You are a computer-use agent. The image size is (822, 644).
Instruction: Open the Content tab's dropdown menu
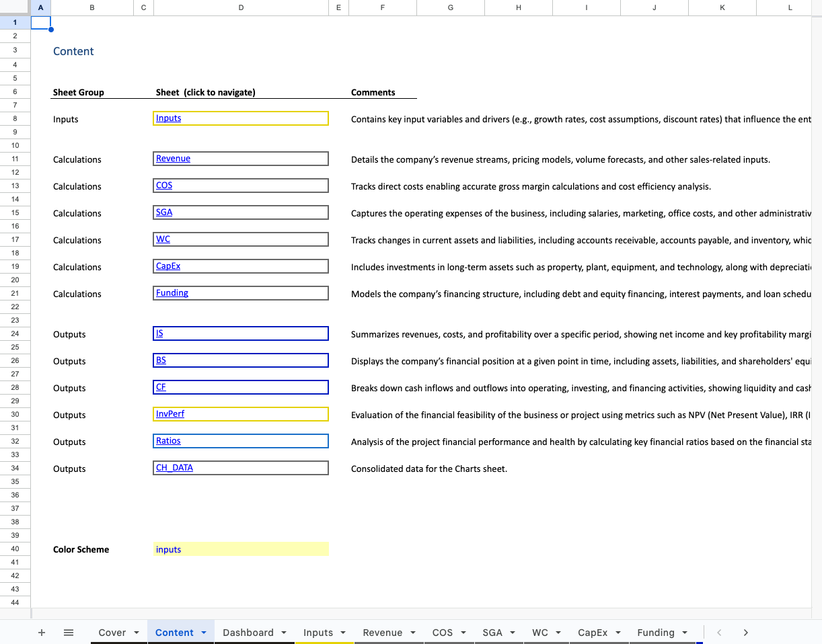click(203, 633)
